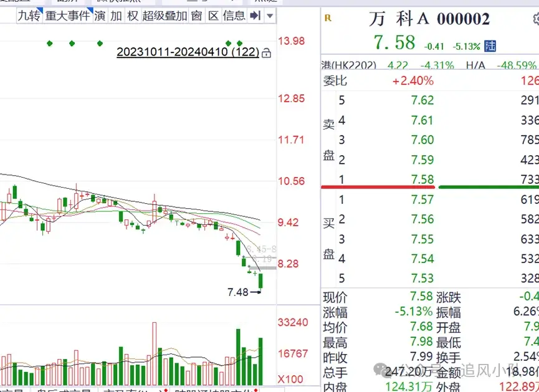
Task: Select the sell 1 price 7.58 in the order book
Action: (x=422, y=179)
